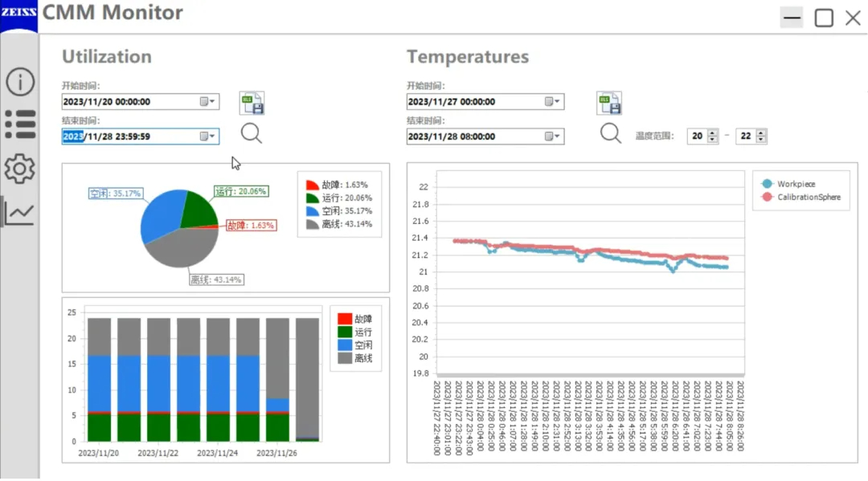Open the list view sidebar icon
868x481 pixels.
pyautogui.click(x=20, y=124)
